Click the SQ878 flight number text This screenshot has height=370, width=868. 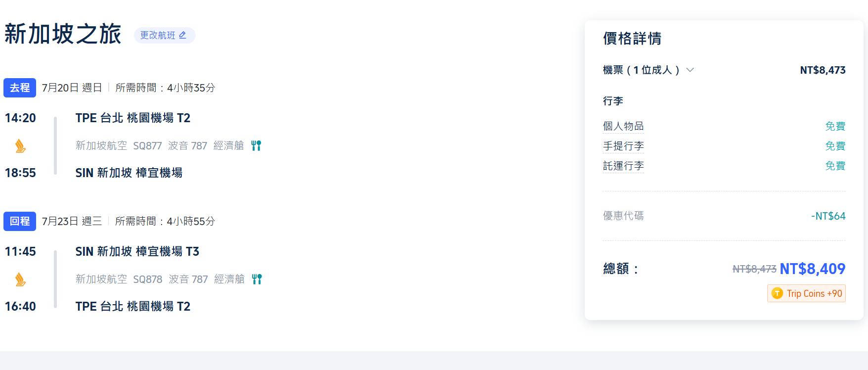coord(148,279)
